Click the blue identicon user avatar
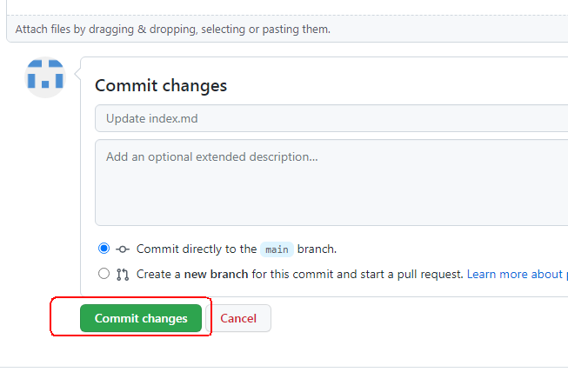The width and height of the screenshot is (568, 392). [45, 77]
